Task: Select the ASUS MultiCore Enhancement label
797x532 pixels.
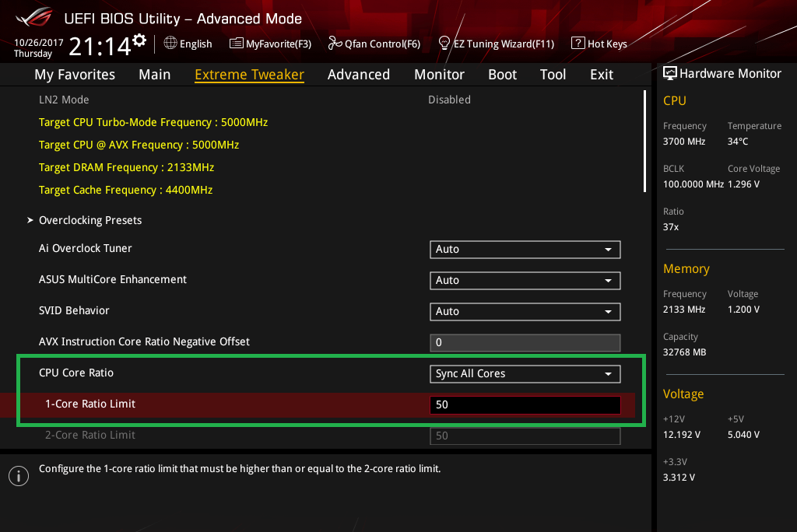Action: tap(113, 279)
